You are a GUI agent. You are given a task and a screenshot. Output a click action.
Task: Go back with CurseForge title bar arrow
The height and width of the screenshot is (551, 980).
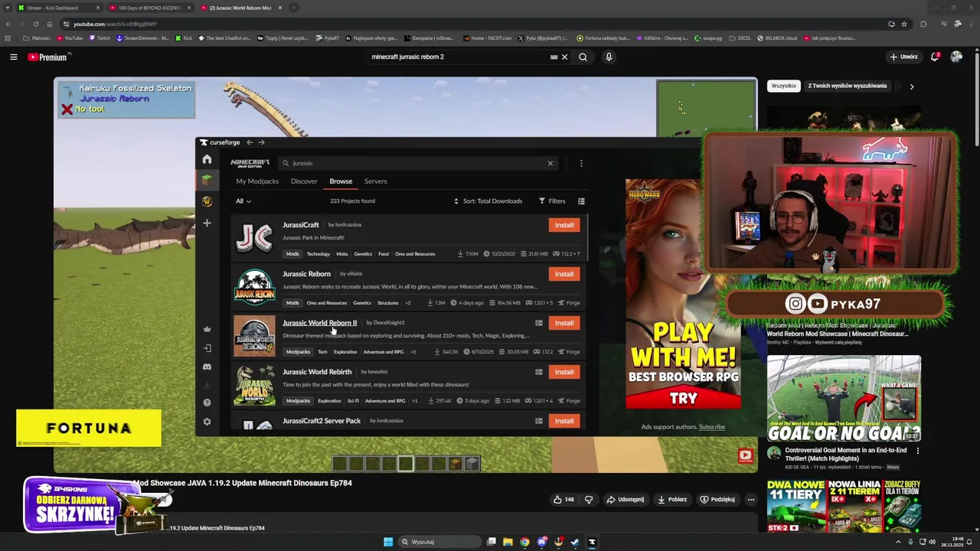(x=250, y=142)
